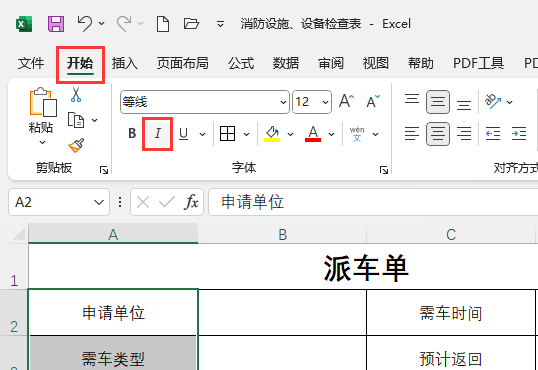This screenshot has height=370, width=538.
Task: Open the fill color palette arrow
Action: coord(290,134)
